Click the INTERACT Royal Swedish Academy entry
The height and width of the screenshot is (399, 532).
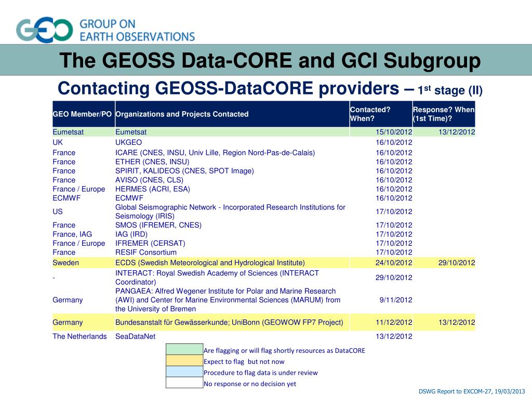[x=217, y=277]
